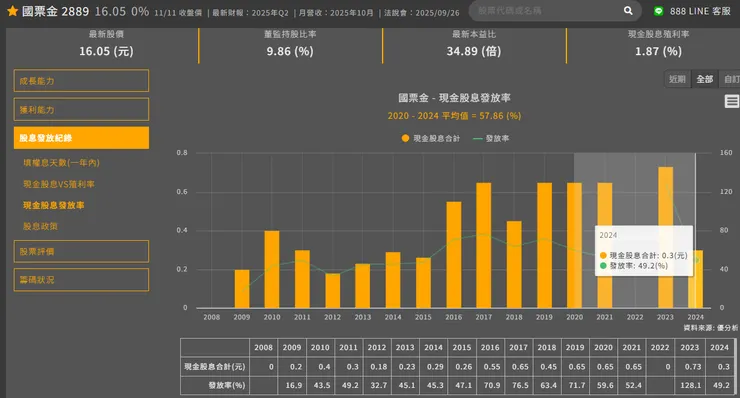Click chart title 國票金 - 現金股息發放率
This screenshot has width=740, height=398.
pos(454,98)
